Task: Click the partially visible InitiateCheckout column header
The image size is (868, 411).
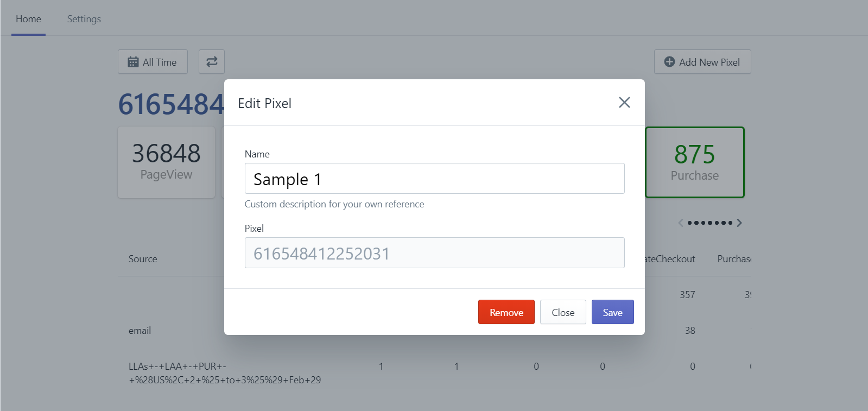Action: (670, 259)
